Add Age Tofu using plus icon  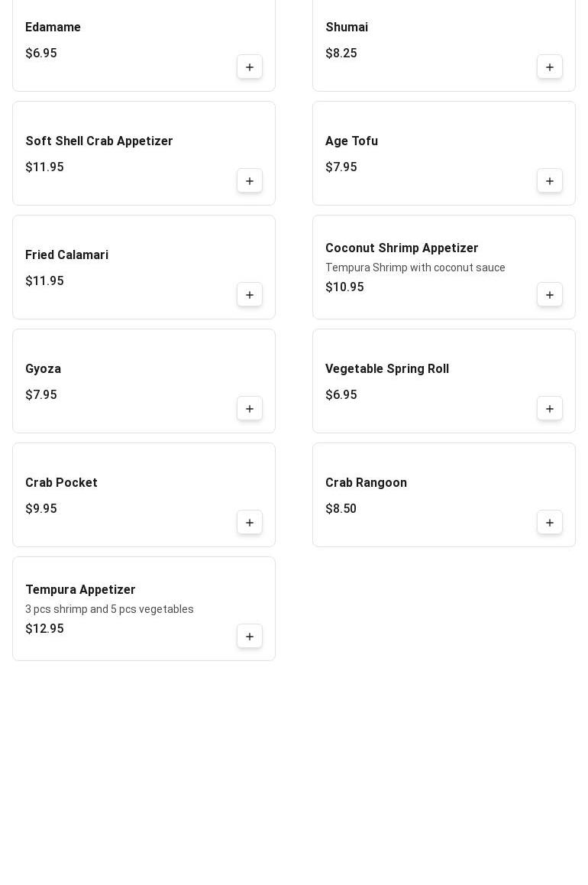pyautogui.click(x=550, y=181)
